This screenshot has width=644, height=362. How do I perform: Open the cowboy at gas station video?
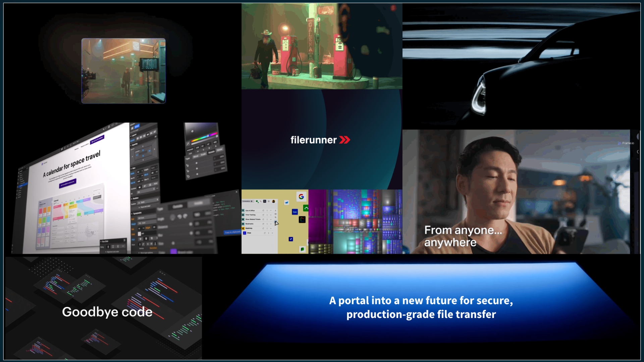(x=322, y=46)
